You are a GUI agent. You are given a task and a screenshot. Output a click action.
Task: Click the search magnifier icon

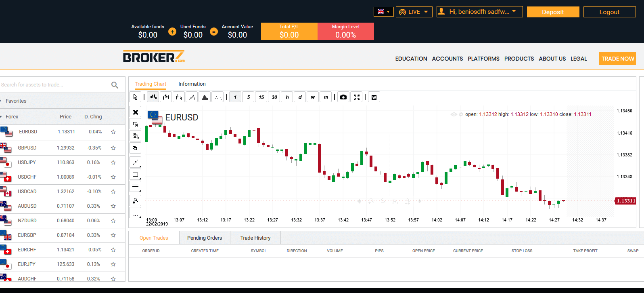click(x=115, y=85)
